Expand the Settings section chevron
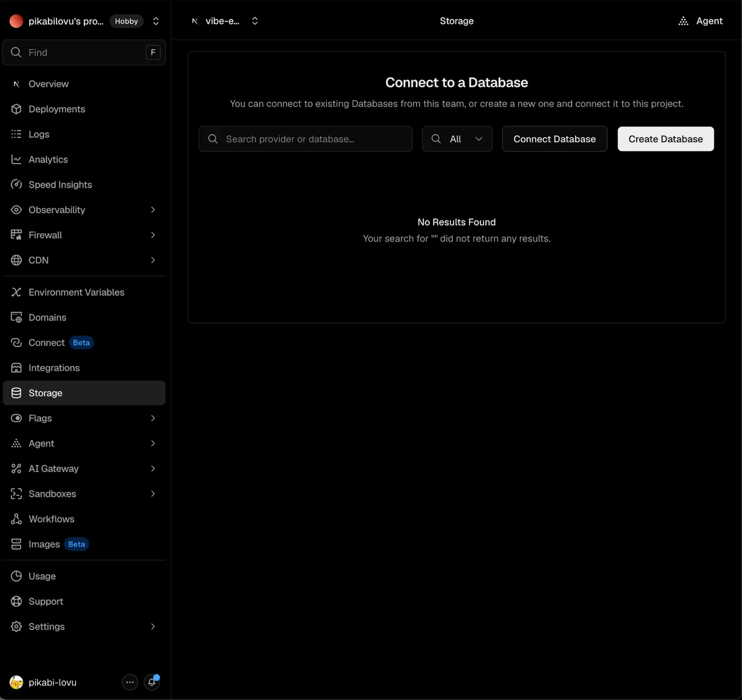 (153, 626)
